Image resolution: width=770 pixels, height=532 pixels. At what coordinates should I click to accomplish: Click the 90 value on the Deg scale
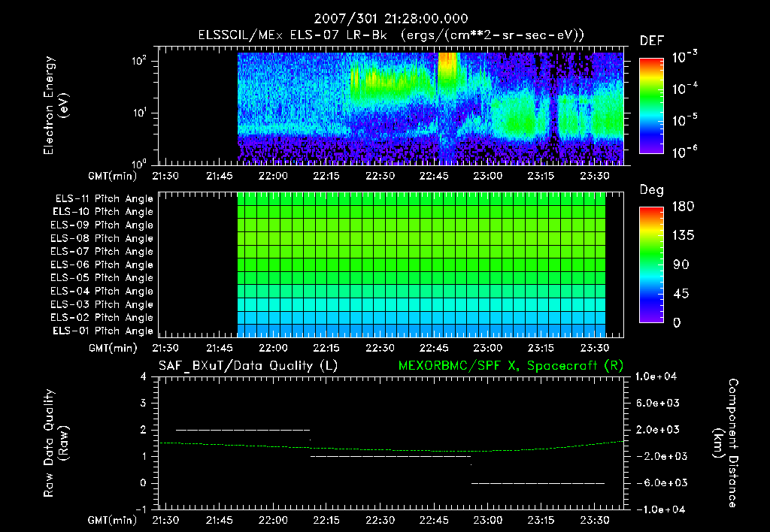[x=681, y=265]
